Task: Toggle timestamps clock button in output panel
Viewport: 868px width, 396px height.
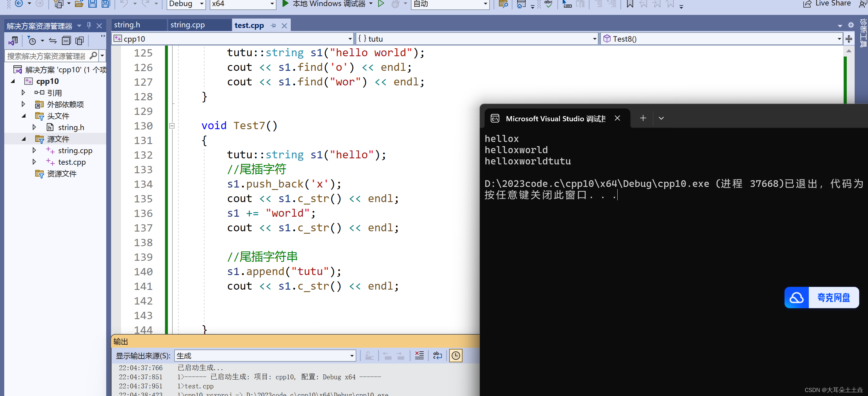Action: [x=456, y=355]
